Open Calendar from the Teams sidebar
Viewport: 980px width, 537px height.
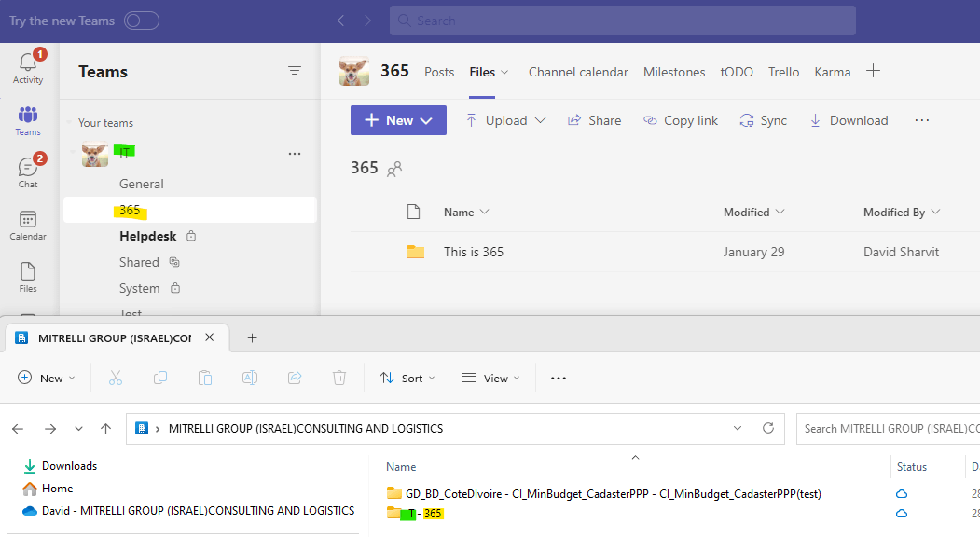(28, 225)
